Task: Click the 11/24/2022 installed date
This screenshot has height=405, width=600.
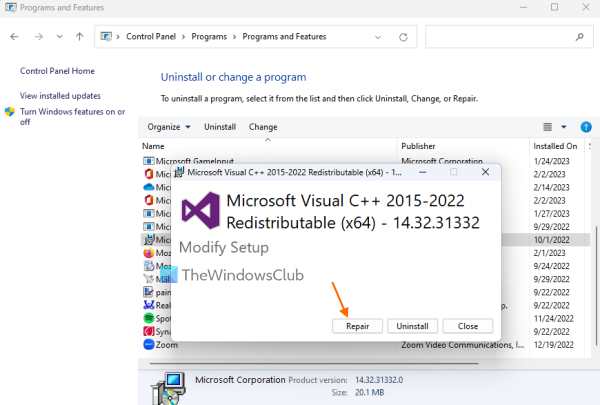Action: click(553, 318)
